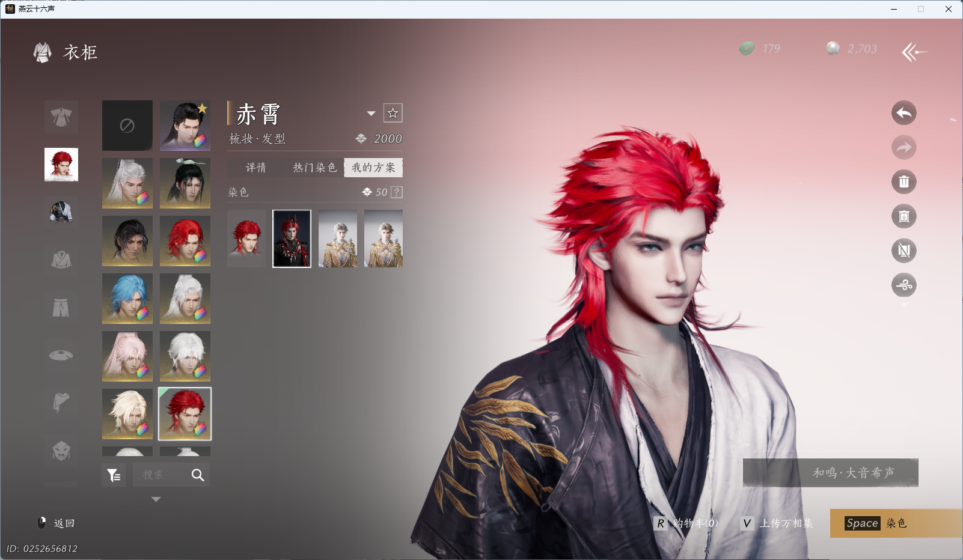
Task: Click the redo arrow icon
Action: (903, 147)
